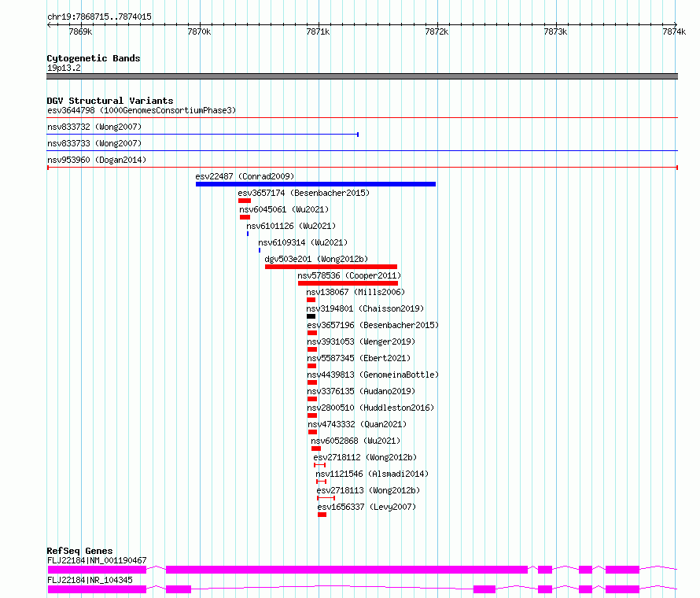700x598 pixels.
Task: Open nsv4439813 (GenomeinaBottle) label
Action: point(373,375)
